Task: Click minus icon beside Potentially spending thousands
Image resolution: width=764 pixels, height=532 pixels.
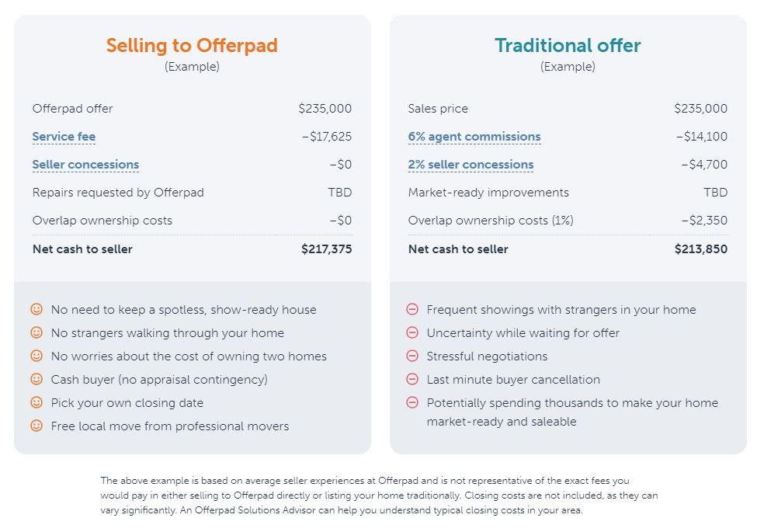Action: pyautogui.click(x=412, y=402)
